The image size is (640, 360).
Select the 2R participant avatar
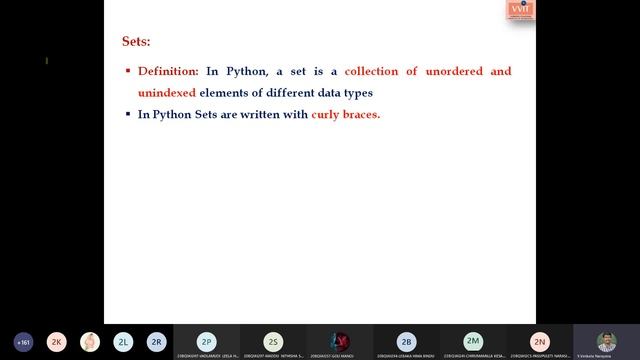click(157, 342)
